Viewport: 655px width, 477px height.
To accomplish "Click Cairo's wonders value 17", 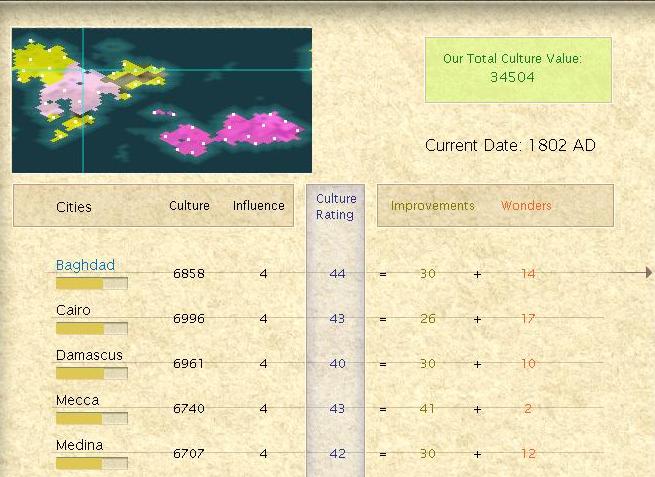I will point(528,319).
